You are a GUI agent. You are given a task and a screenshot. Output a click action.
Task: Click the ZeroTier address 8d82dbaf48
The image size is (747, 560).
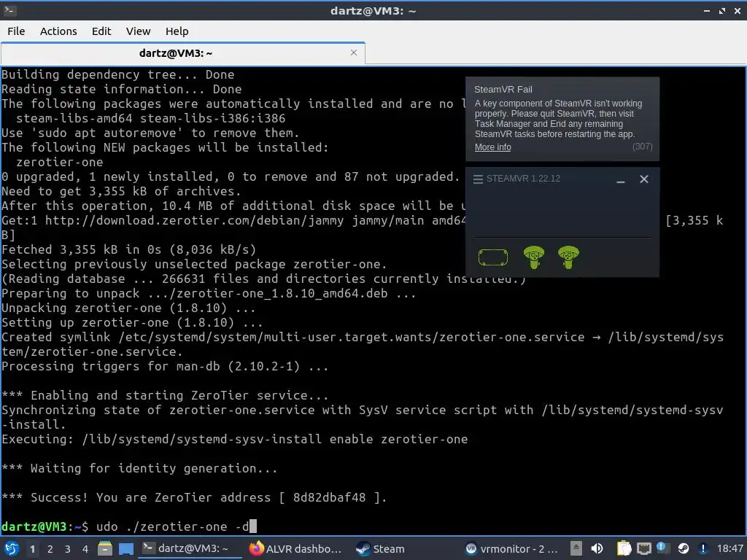329,497
